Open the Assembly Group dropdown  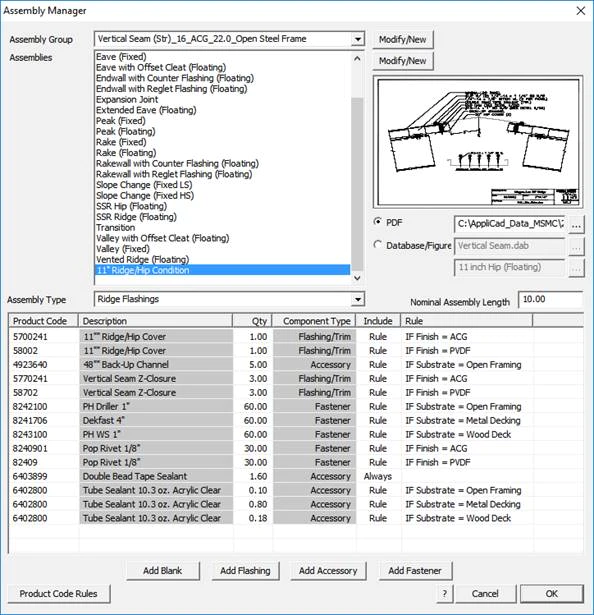coord(357,39)
